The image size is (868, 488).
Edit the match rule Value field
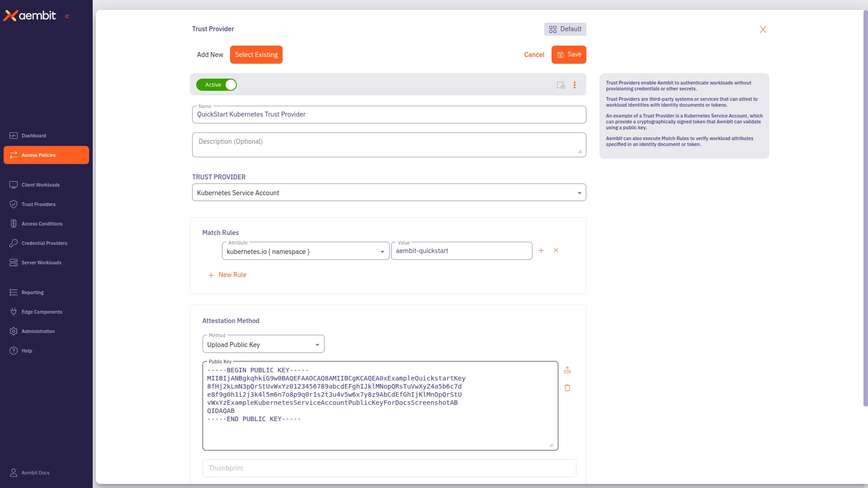(x=462, y=251)
